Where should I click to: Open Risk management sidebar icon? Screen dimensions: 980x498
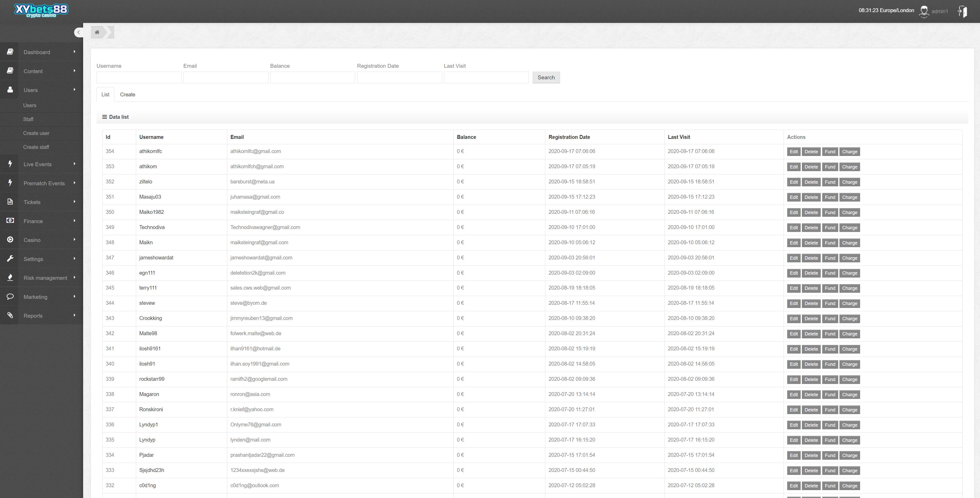coord(10,277)
